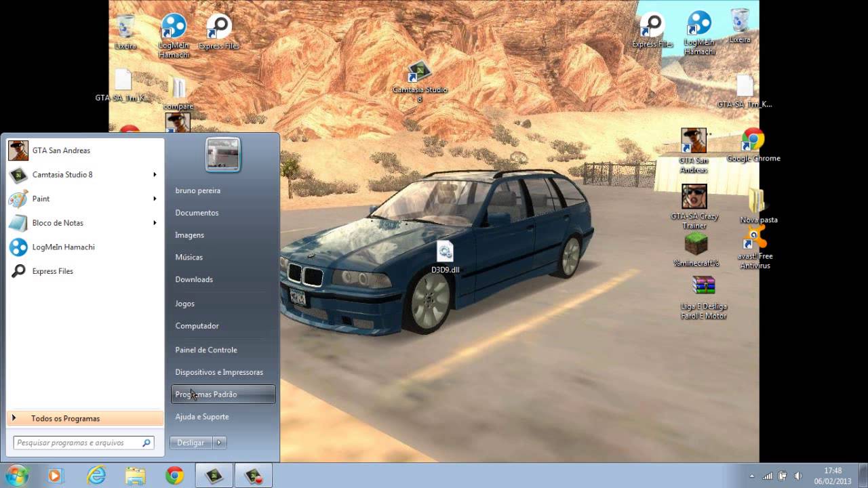Open Ajuda e Suporte
Screen dimensions: 868x488
coord(223,417)
